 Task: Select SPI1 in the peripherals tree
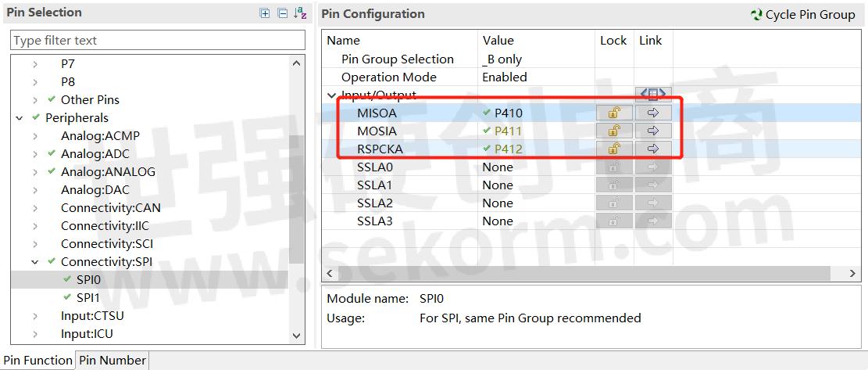88,298
